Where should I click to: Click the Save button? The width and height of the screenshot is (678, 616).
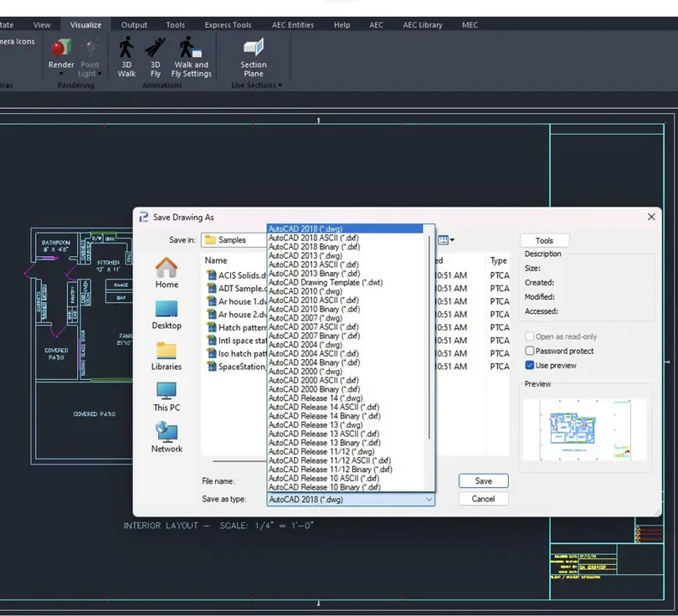[x=484, y=480]
